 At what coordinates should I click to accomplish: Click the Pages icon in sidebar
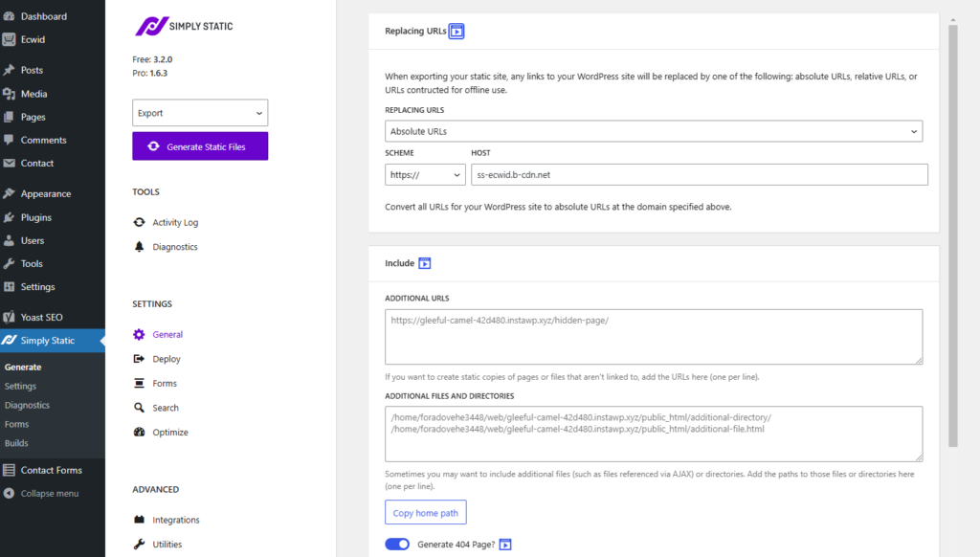click(9, 117)
